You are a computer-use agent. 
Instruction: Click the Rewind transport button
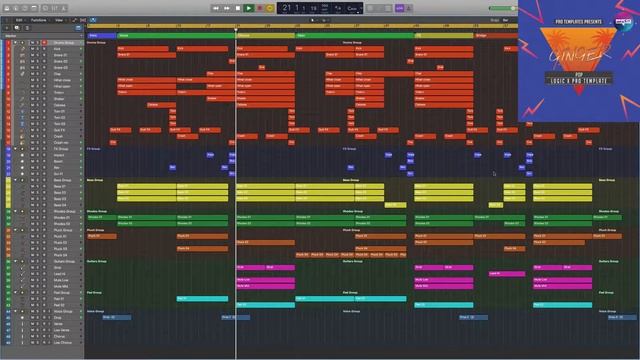(216, 8)
